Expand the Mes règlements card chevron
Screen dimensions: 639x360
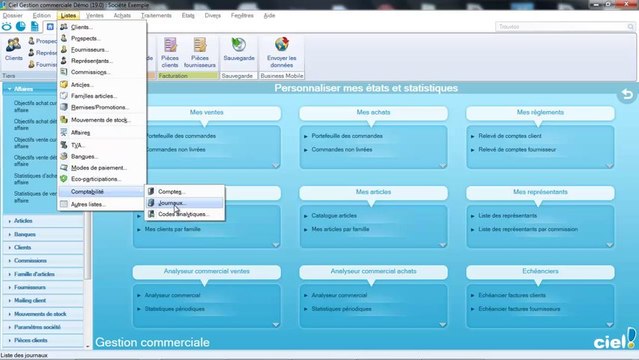pyautogui.click(x=610, y=166)
